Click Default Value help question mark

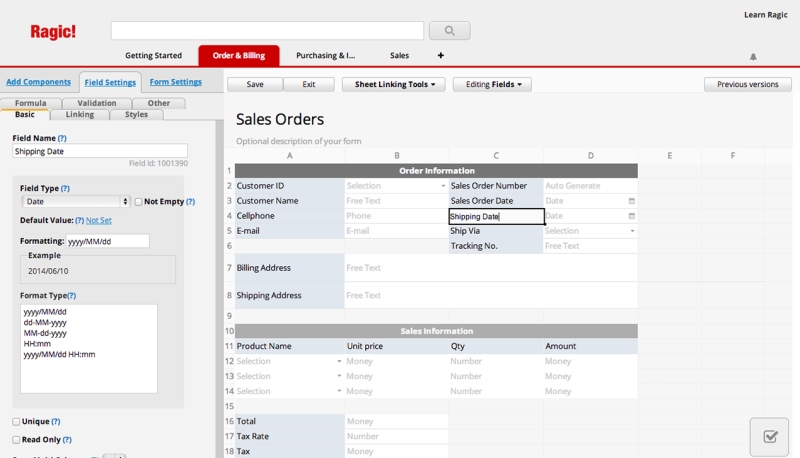pos(80,220)
